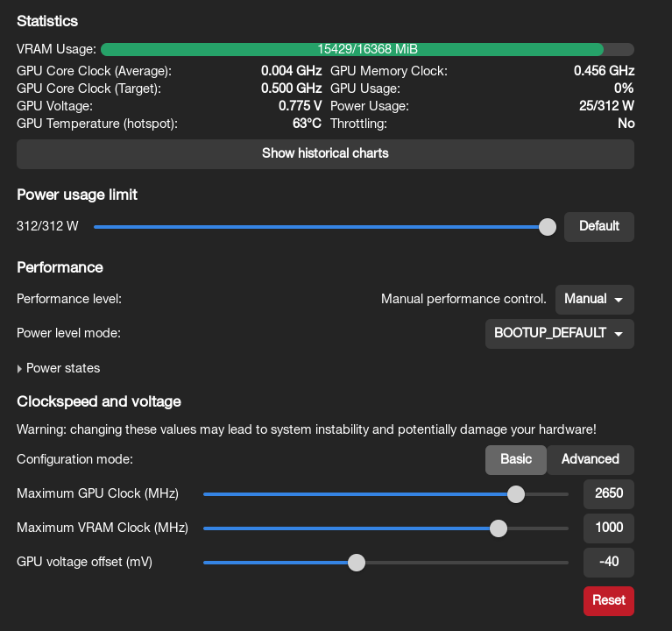Viewport: 672px width, 631px height.
Task: Click the hardware damage warning text
Action: coord(307,429)
